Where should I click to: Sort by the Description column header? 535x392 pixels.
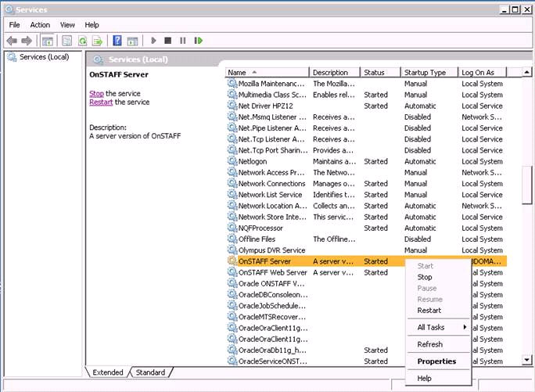click(335, 73)
